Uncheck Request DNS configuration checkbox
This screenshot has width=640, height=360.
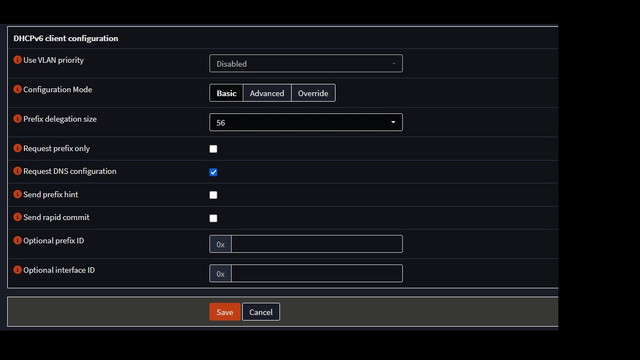tap(213, 172)
